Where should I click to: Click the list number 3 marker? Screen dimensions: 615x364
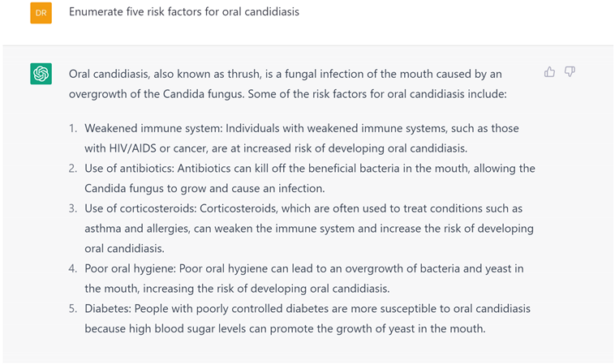73,209
